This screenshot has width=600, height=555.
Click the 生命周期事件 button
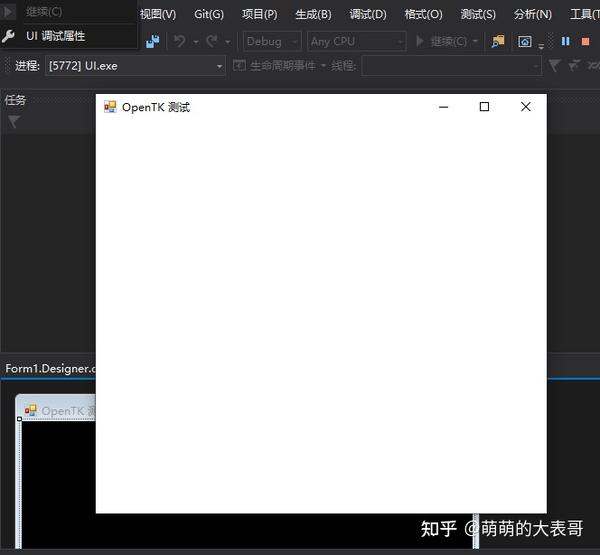click(274, 66)
